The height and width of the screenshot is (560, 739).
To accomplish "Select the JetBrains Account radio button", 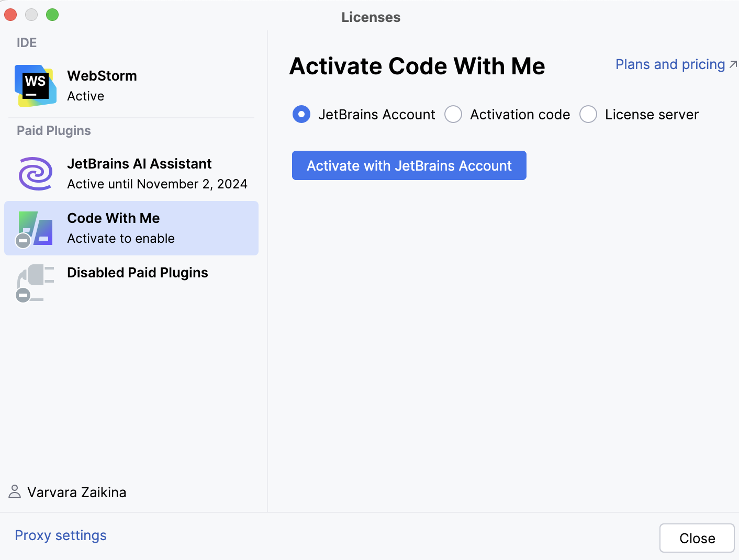I will tap(301, 114).
